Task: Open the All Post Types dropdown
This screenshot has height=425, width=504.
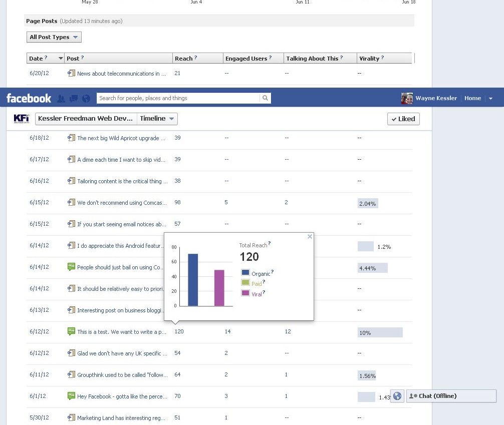Action: 54,37
